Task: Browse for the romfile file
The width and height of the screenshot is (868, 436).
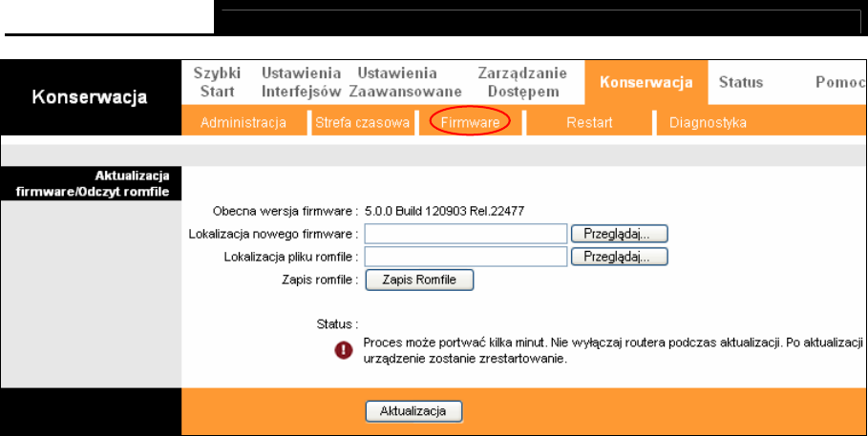Action: pos(619,257)
